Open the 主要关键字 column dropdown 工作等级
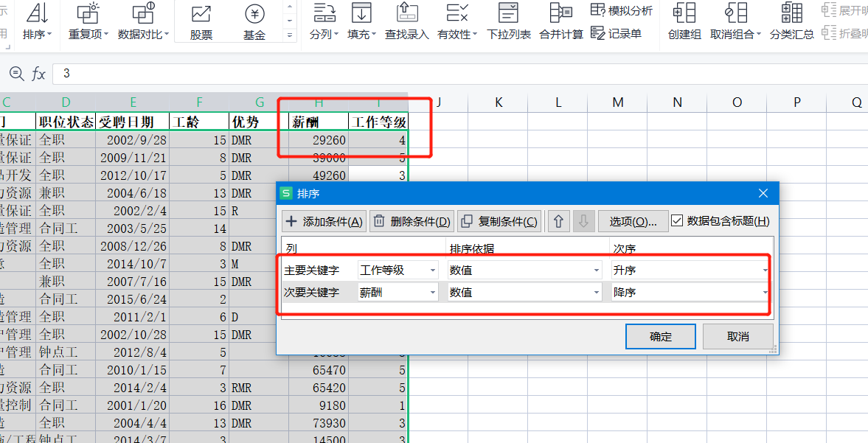The width and height of the screenshot is (868, 443). 398,271
